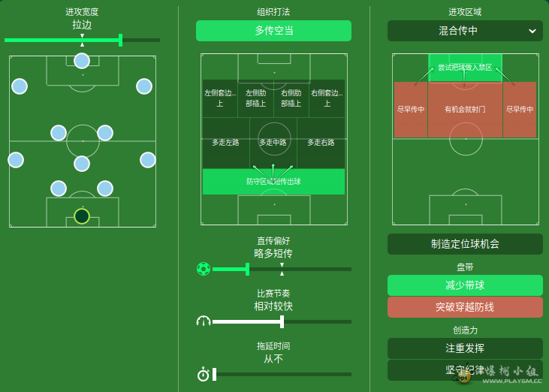Click the 进攻宽度 attacking width slider handle
The width and height of the screenshot is (549, 392).
[x=120, y=41]
